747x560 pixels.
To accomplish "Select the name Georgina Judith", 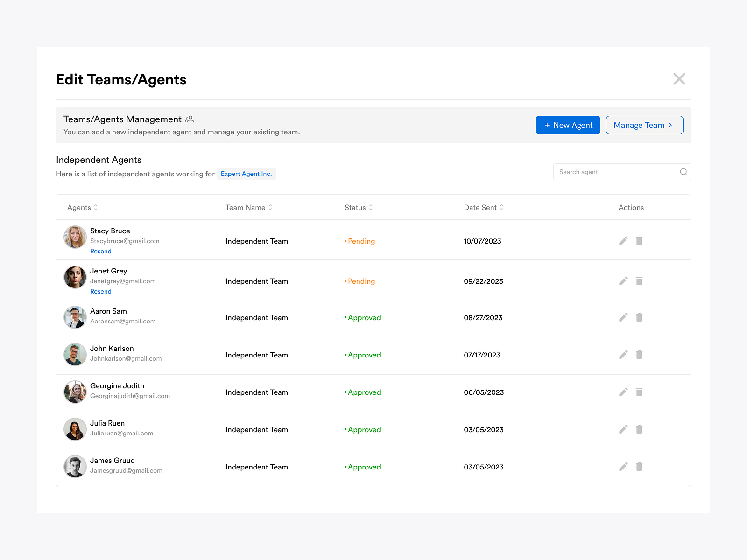I will 117,386.
